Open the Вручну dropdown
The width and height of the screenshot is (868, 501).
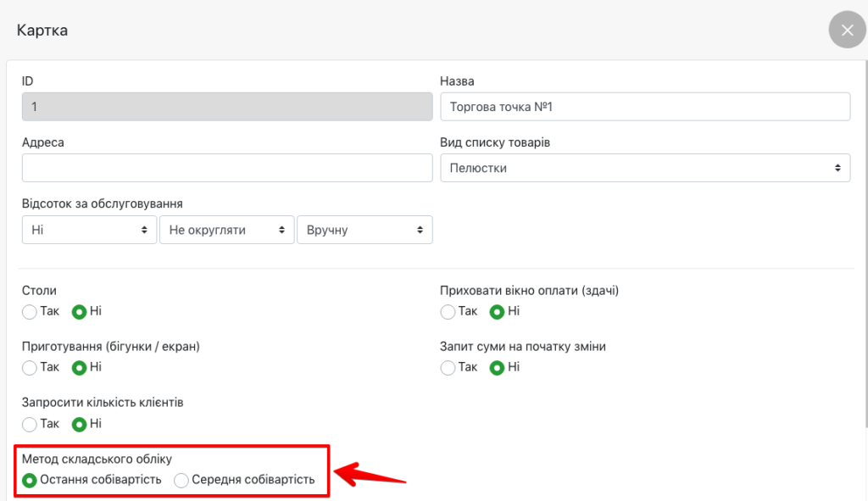pos(364,230)
